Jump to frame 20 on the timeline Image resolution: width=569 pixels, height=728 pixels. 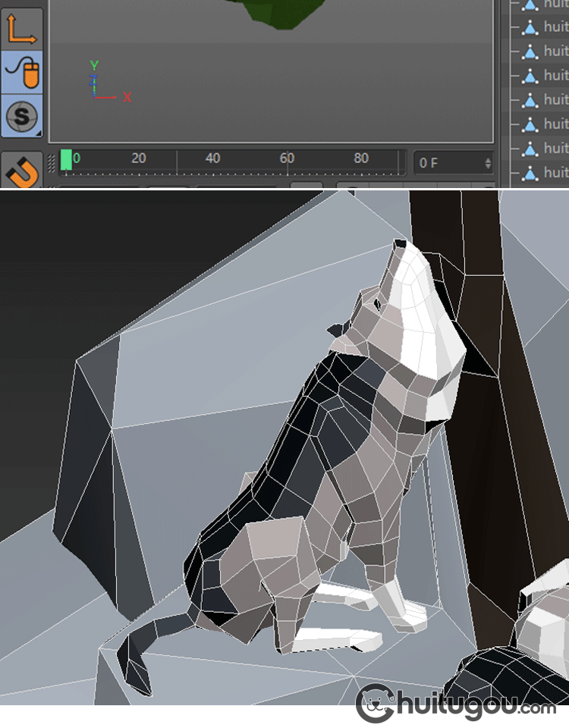139,158
